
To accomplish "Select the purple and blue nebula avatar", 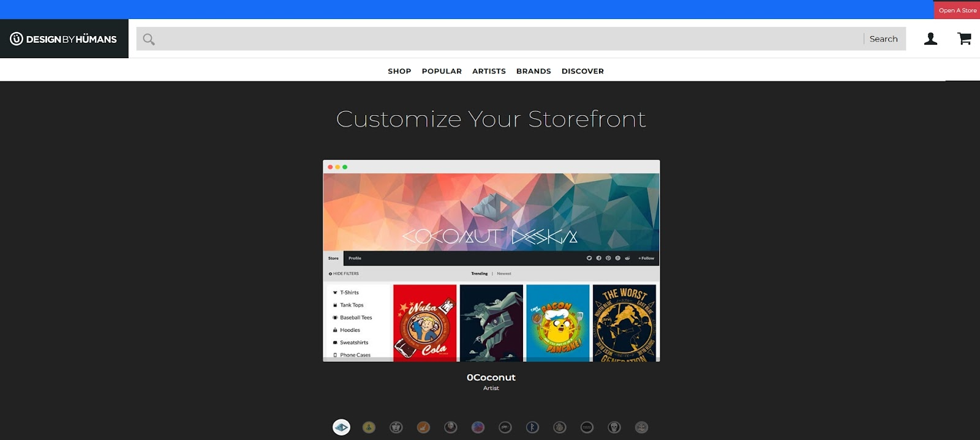I will tap(478, 427).
